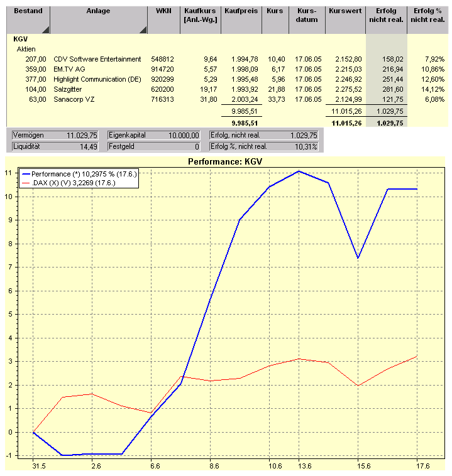Click Kurswert value 2.152,80

[x=349, y=59]
